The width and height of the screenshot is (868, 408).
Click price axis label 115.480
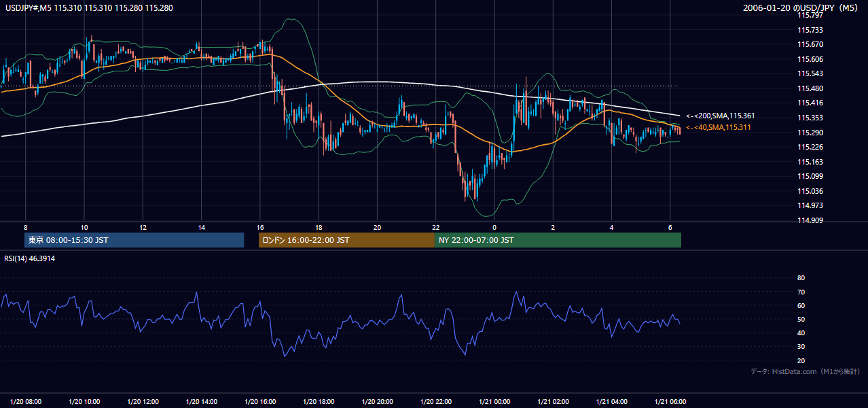click(x=809, y=88)
